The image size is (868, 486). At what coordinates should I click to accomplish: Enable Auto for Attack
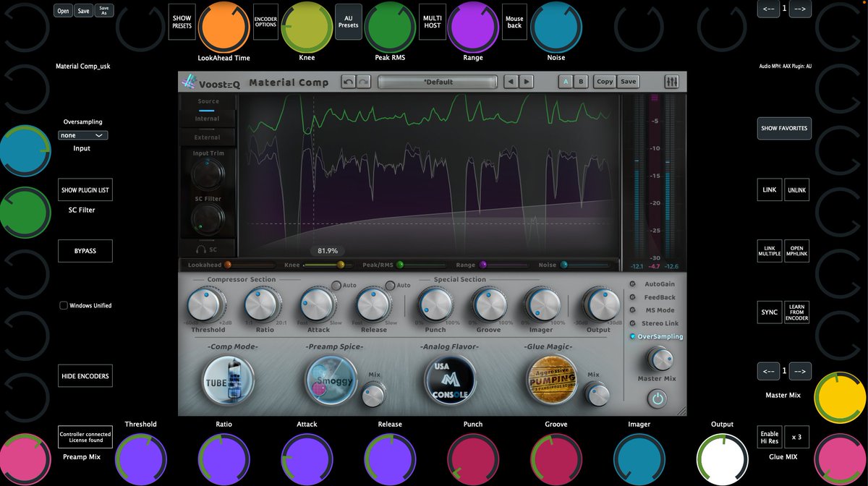click(336, 285)
